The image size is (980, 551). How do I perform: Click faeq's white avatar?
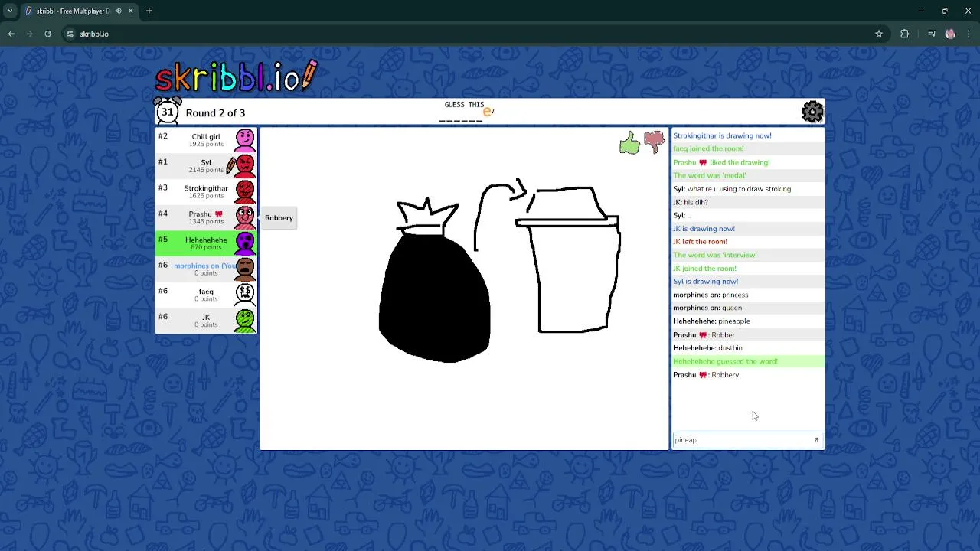(x=245, y=295)
